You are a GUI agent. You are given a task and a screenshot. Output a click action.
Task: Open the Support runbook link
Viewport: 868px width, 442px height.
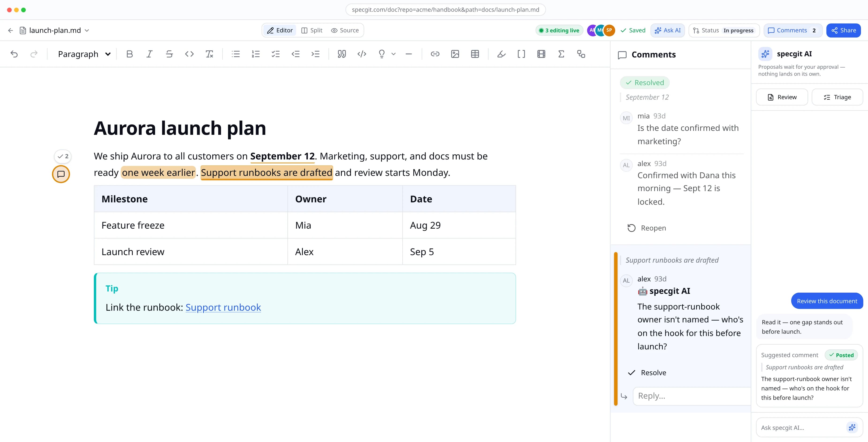click(223, 307)
